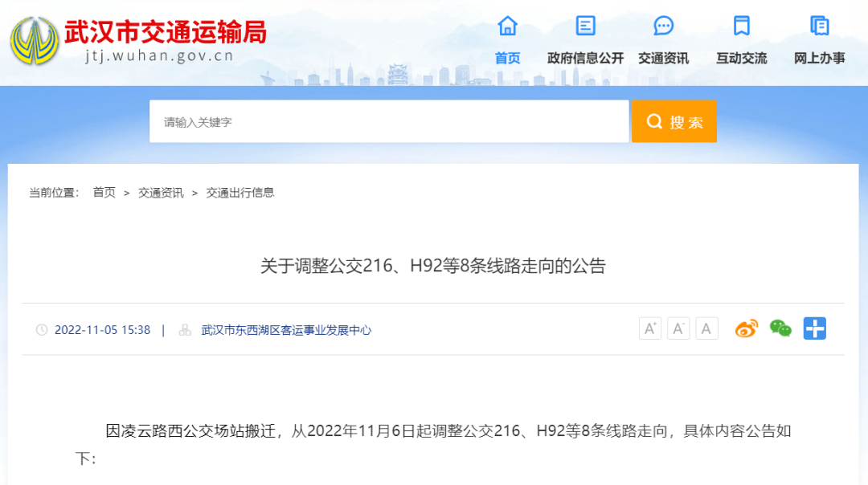Shrink text with the A- button

pos(678,328)
